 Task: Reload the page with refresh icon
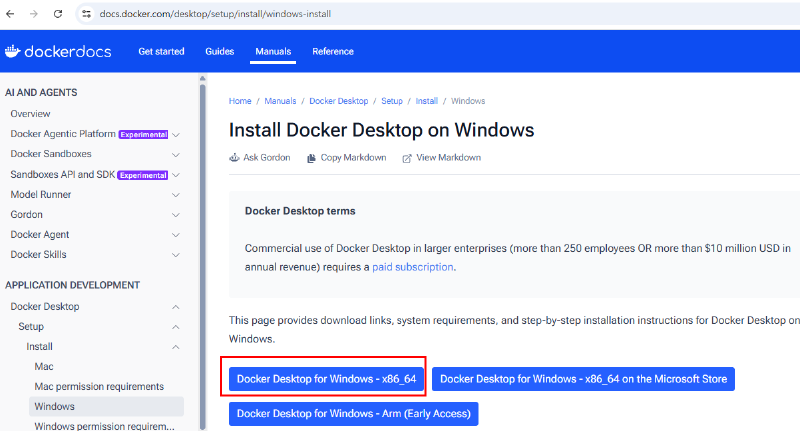tap(58, 14)
